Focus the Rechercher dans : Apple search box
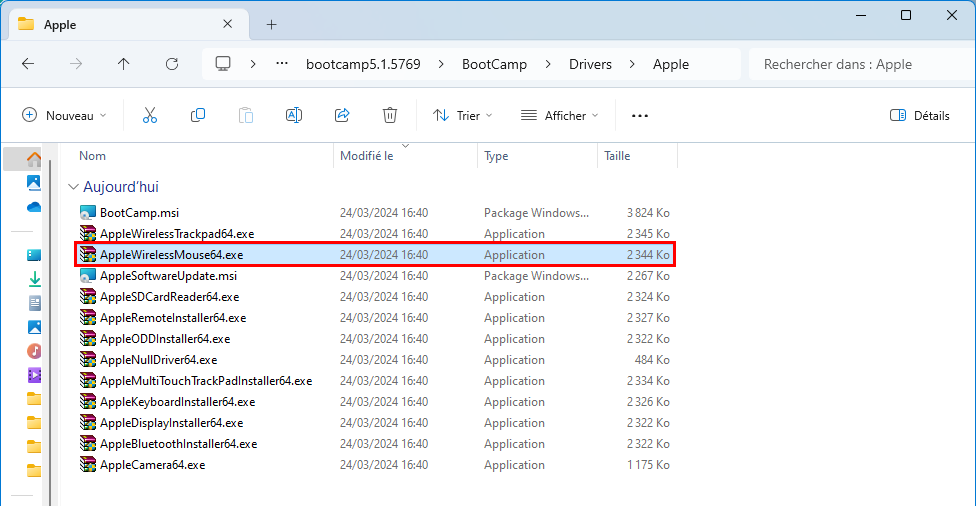Viewport: 976px width, 506px height. click(x=862, y=64)
